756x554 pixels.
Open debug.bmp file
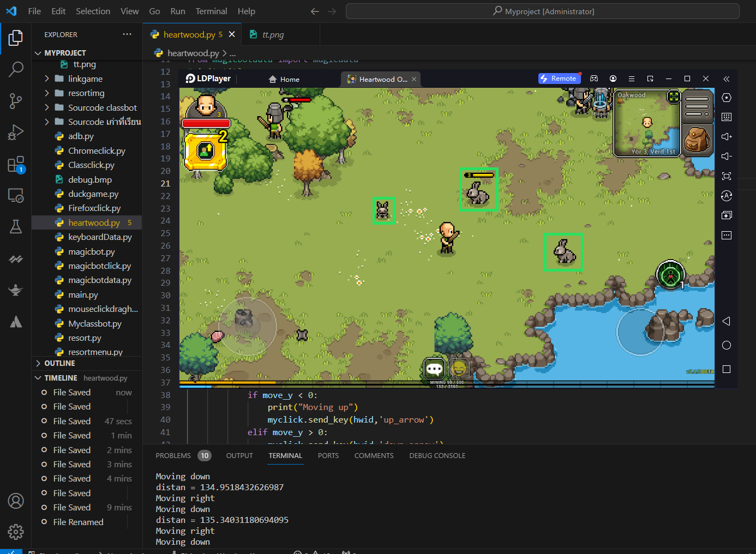(x=90, y=179)
